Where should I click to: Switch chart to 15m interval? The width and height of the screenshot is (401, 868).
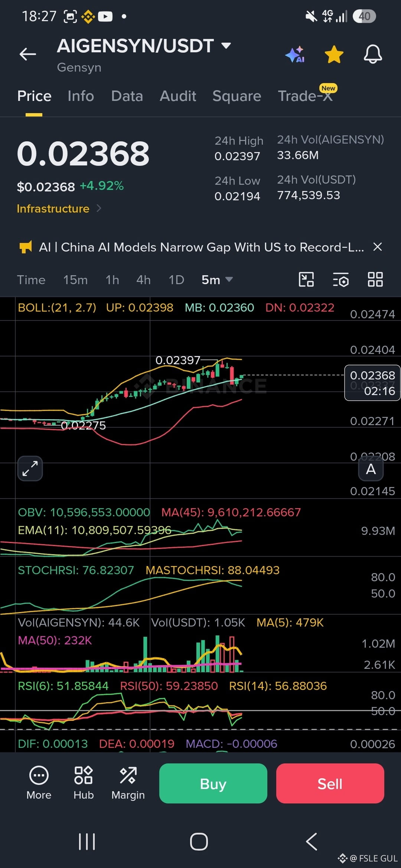tap(75, 280)
